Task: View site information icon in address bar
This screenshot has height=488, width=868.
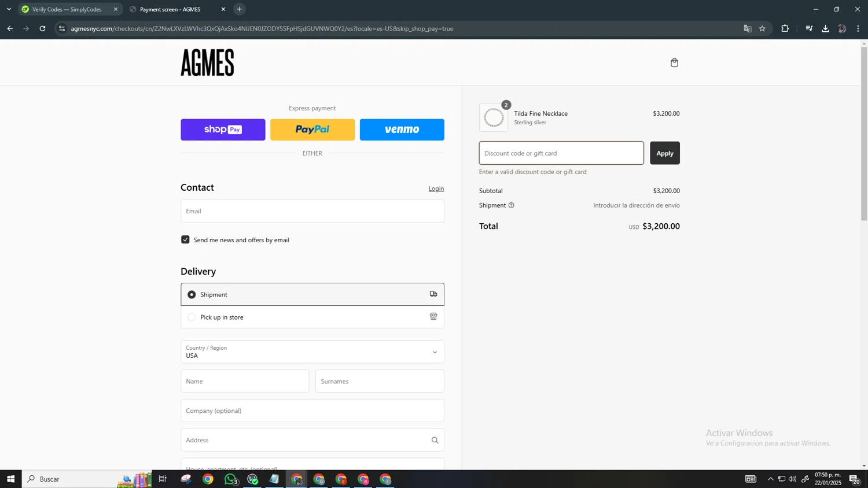Action: coord(62,28)
